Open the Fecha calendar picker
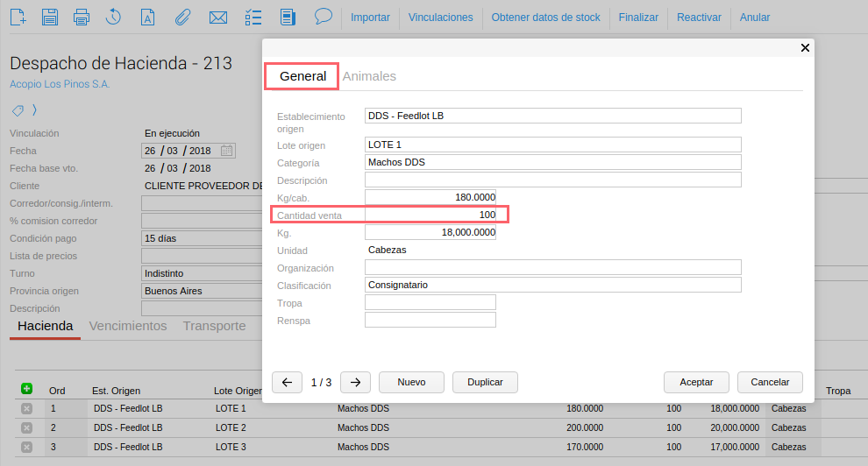Image resolution: width=868 pixels, height=466 pixels. tap(227, 151)
